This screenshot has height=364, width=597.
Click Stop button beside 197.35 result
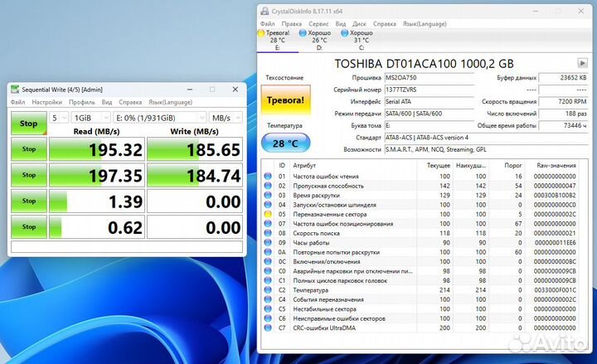(29, 175)
